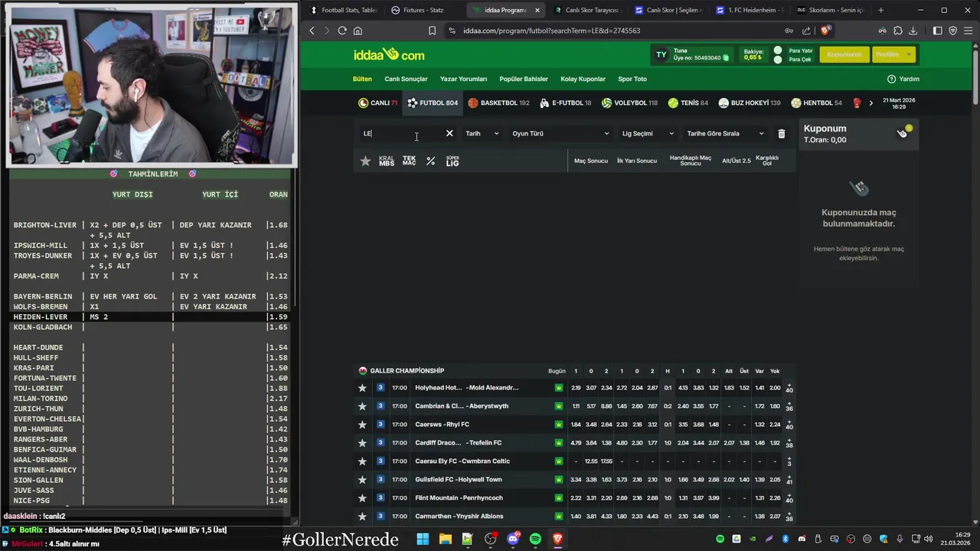980x551 pixels.
Task: Open a new browser tab
Action: 880,10
